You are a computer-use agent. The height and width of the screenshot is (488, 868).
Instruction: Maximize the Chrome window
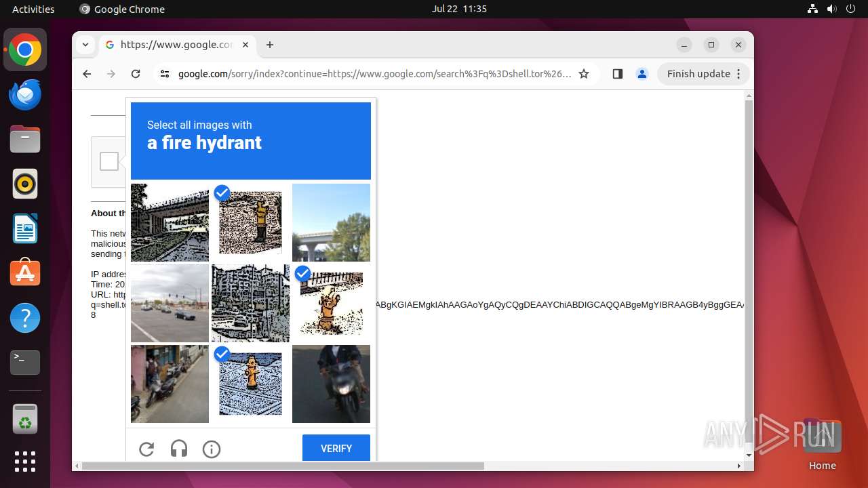711,45
